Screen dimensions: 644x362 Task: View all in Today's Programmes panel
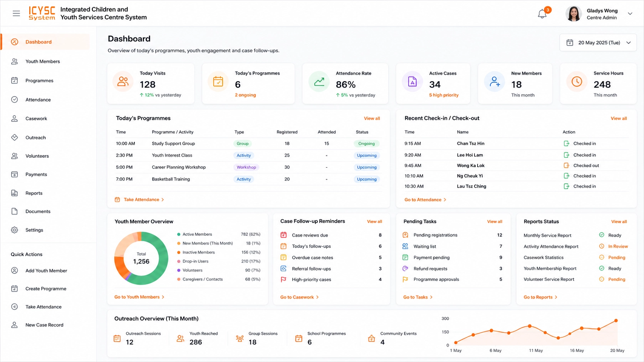(372, 118)
